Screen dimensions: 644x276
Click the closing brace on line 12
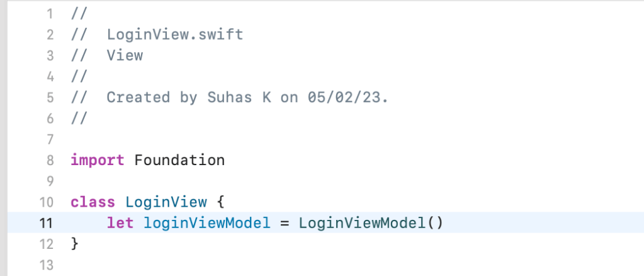[75, 244]
